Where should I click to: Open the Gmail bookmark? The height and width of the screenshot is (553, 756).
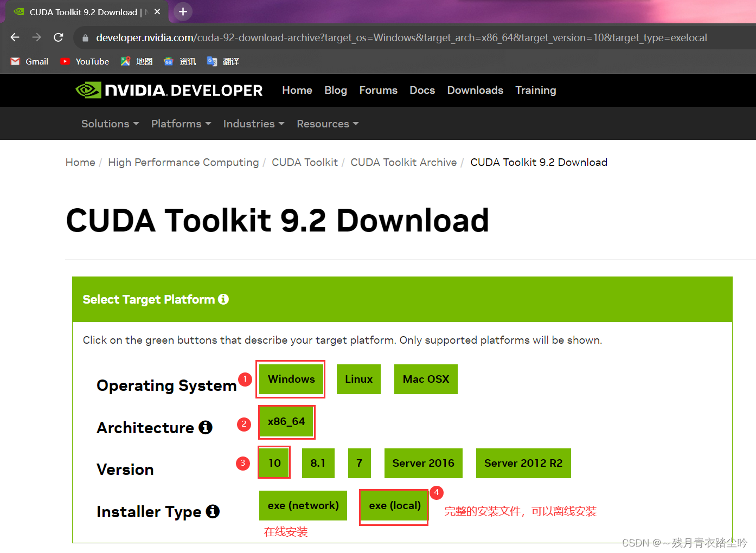click(x=29, y=61)
